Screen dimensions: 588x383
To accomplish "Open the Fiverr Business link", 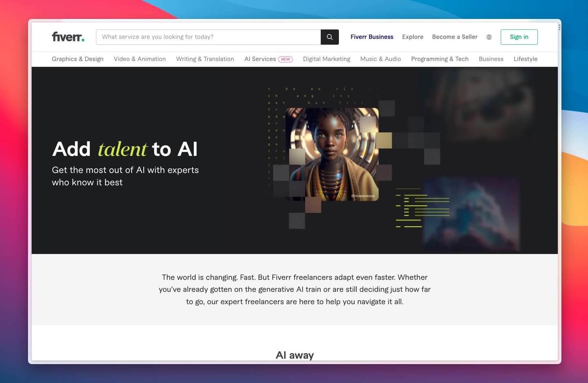I will [372, 37].
